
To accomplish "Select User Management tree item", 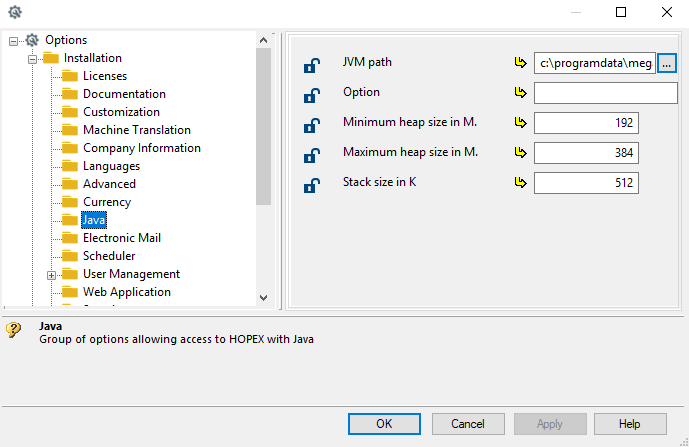I will click(131, 274).
